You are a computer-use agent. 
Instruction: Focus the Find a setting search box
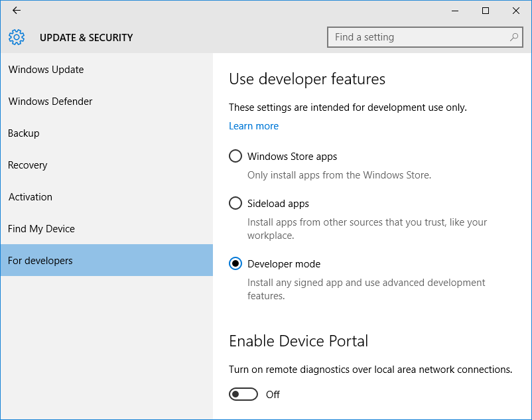tap(418, 37)
